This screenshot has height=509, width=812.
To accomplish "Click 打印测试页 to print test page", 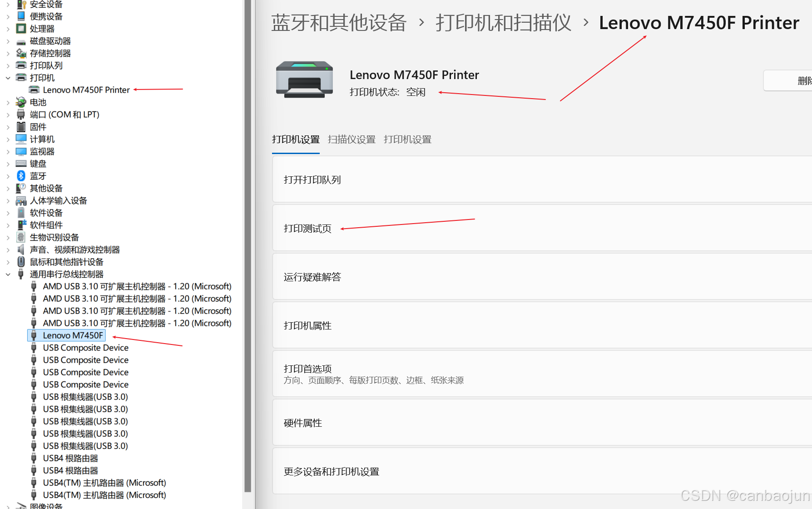I will click(x=542, y=228).
